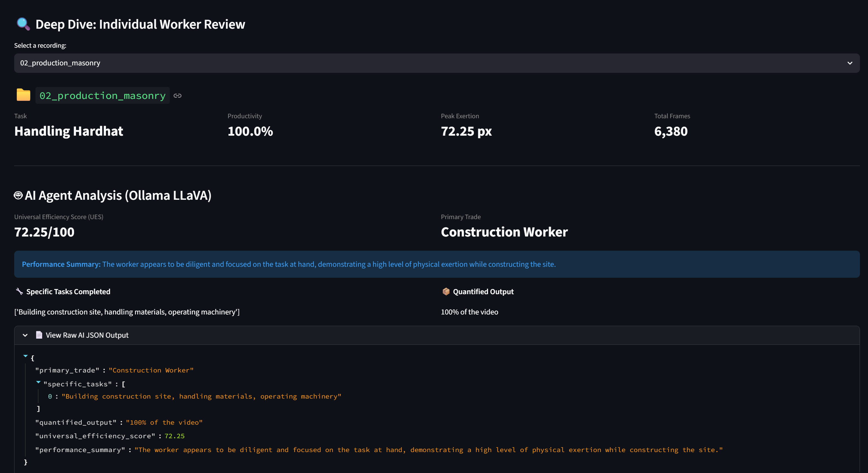The width and height of the screenshot is (868, 473).
Task: Click the wrench icon by Specific Tasks Completed
Action: click(19, 291)
